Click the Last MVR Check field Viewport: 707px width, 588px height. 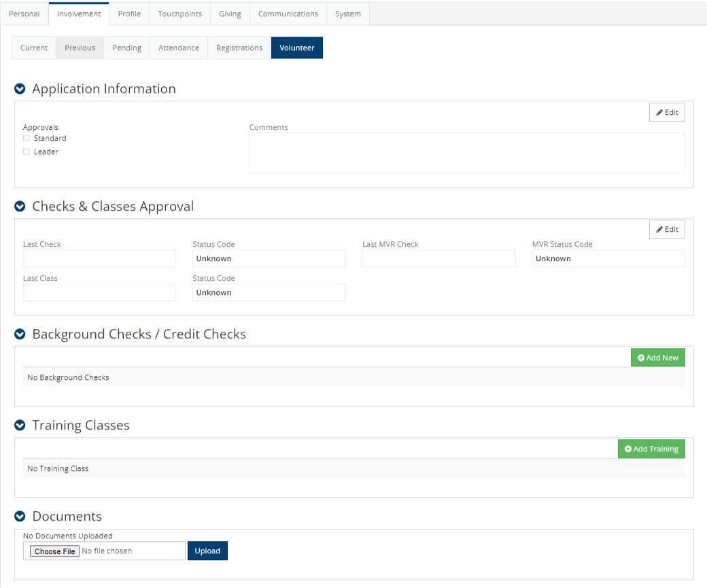[x=438, y=258]
